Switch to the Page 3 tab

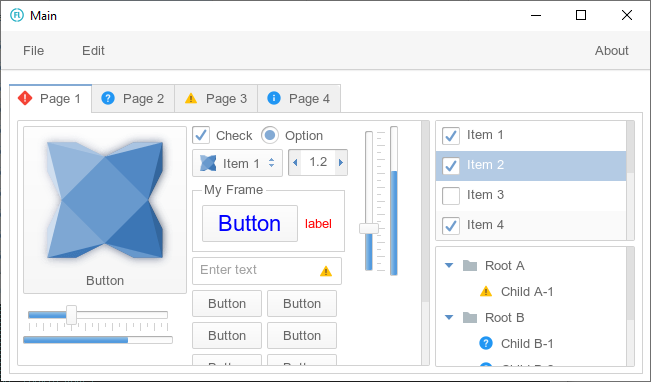click(x=216, y=99)
